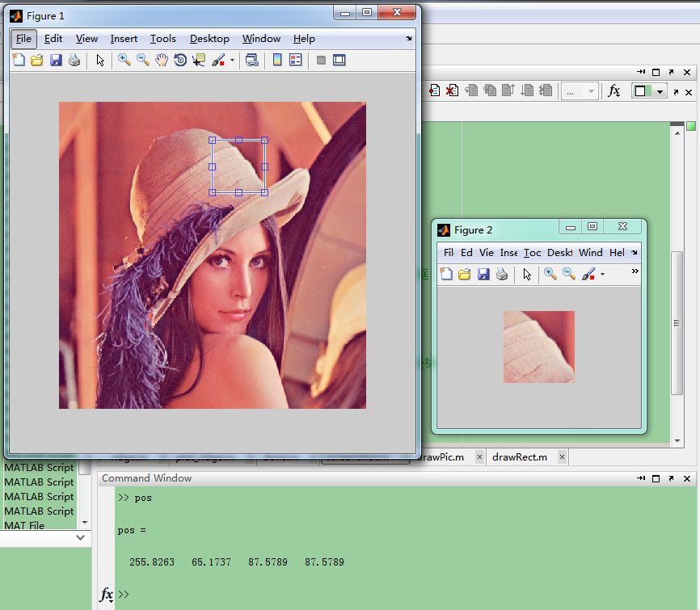Open editor stack dropdown with ellipsis
This screenshot has width=700, height=610.
[580, 91]
